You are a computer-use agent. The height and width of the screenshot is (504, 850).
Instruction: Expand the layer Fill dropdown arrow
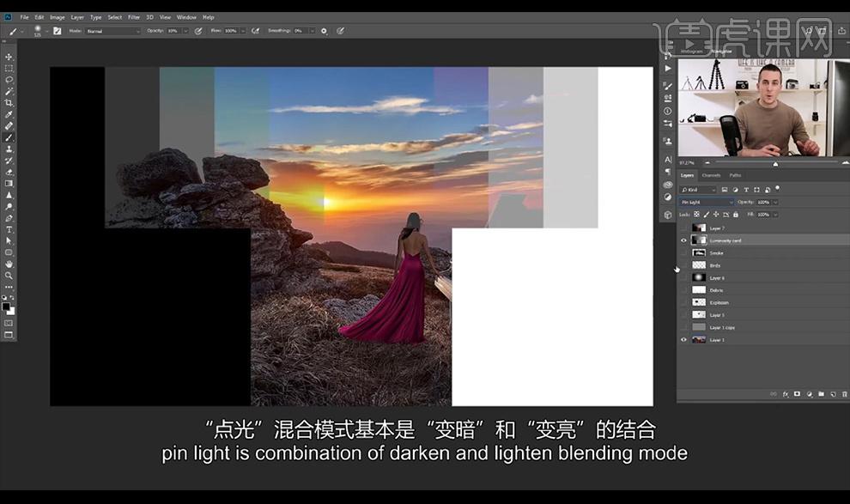tap(775, 215)
